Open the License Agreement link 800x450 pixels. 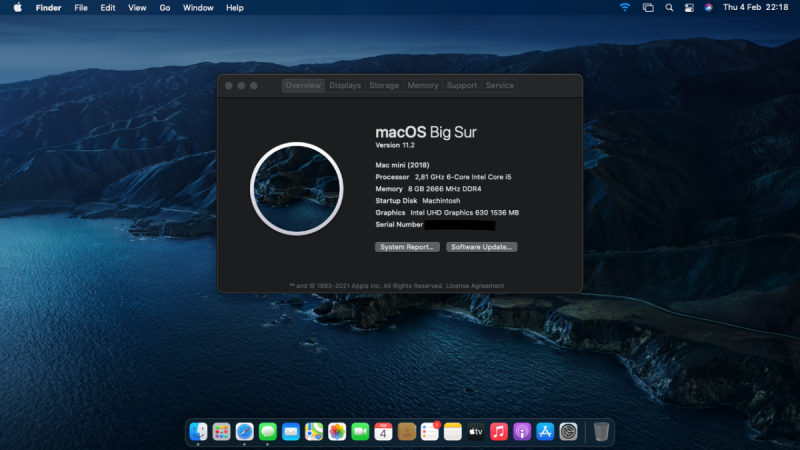[476, 286]
